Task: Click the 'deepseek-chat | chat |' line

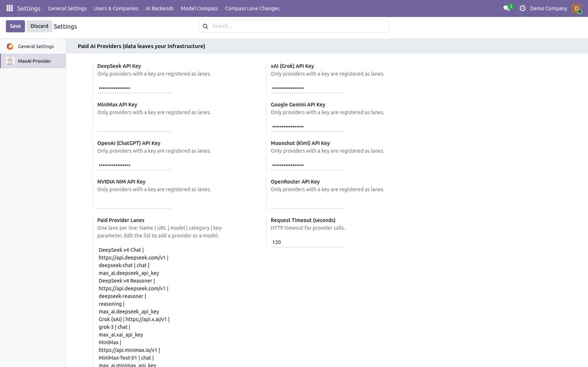Action: [x=124, y=266]
